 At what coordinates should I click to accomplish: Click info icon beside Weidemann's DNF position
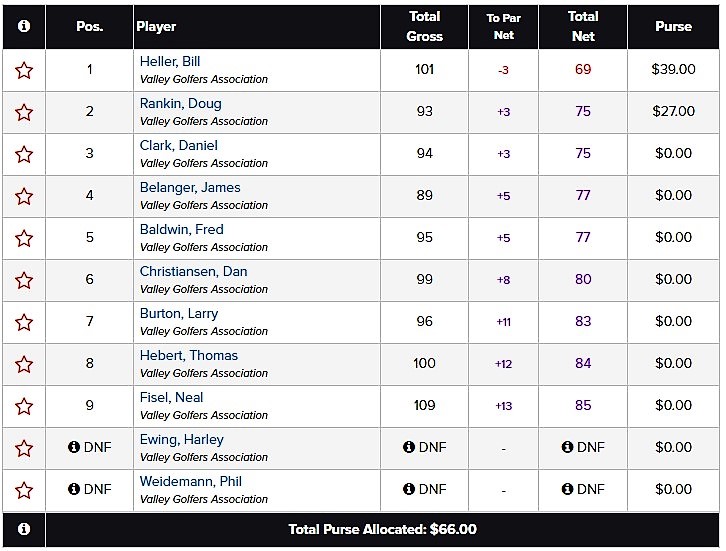tap(74, 489)
